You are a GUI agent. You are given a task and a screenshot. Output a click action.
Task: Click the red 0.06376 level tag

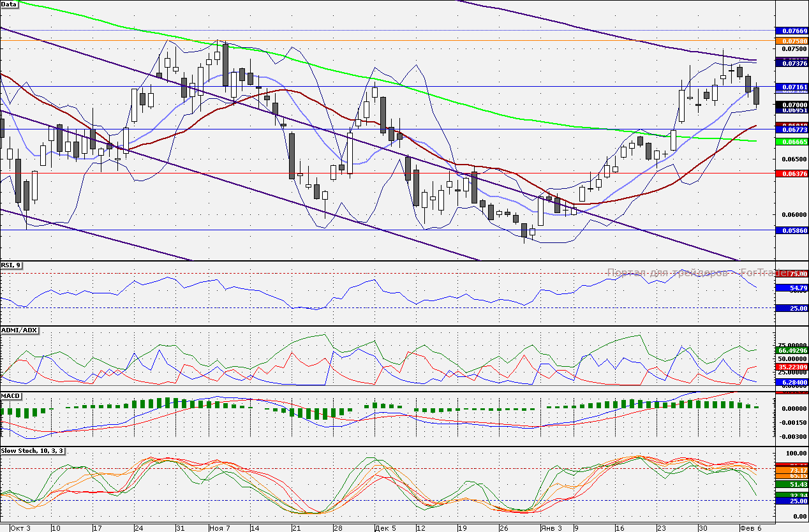click(x=791, y=173)
